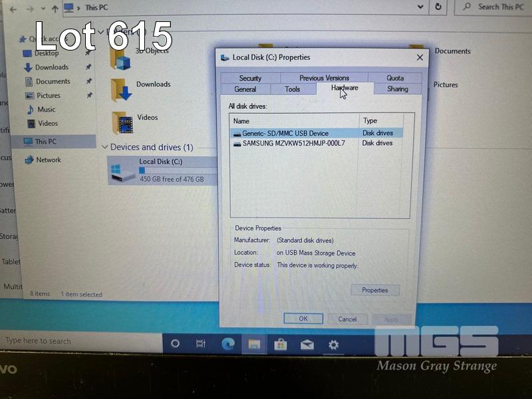
Task: Click the Cortana circle icon
Action: click(x=176, y=344)
